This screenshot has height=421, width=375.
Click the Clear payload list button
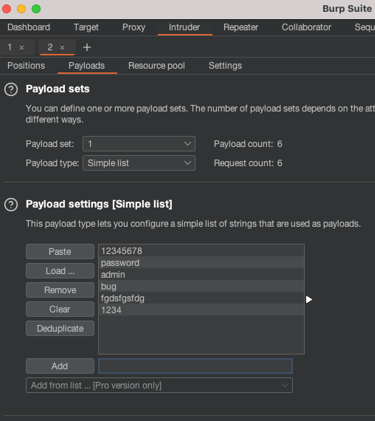(x=60, y=309)
